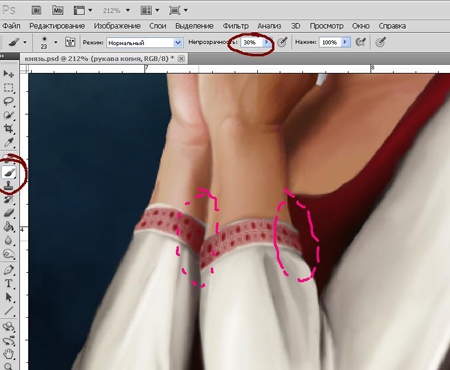Select the Clone Stamp tool

[x=8, y=186]
